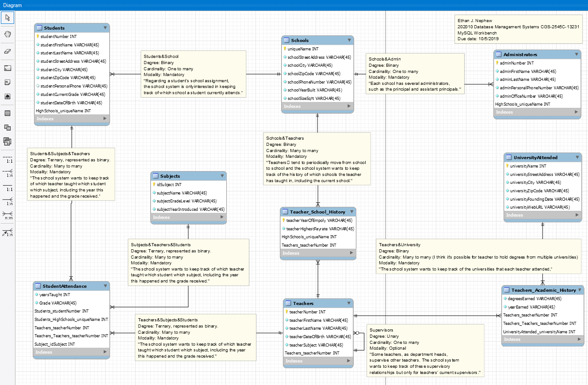Expand Indexes in the Teachers table

(349, 361)
